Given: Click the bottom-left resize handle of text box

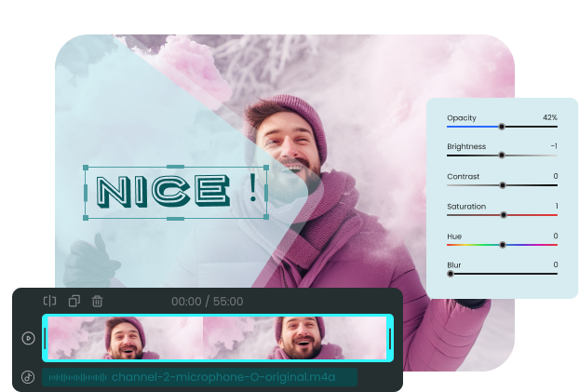Looking at the screenshot, I should coord(86,218).
